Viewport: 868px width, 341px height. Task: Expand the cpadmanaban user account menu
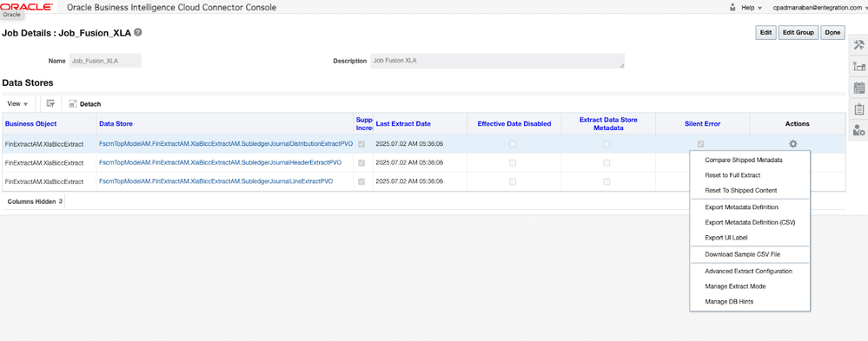pos(820,8)
